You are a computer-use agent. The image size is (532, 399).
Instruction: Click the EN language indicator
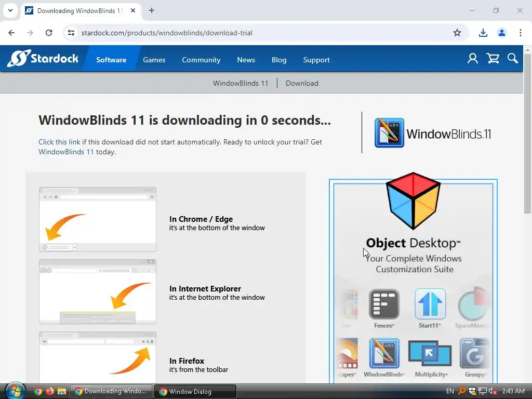[x=450, y=391]
